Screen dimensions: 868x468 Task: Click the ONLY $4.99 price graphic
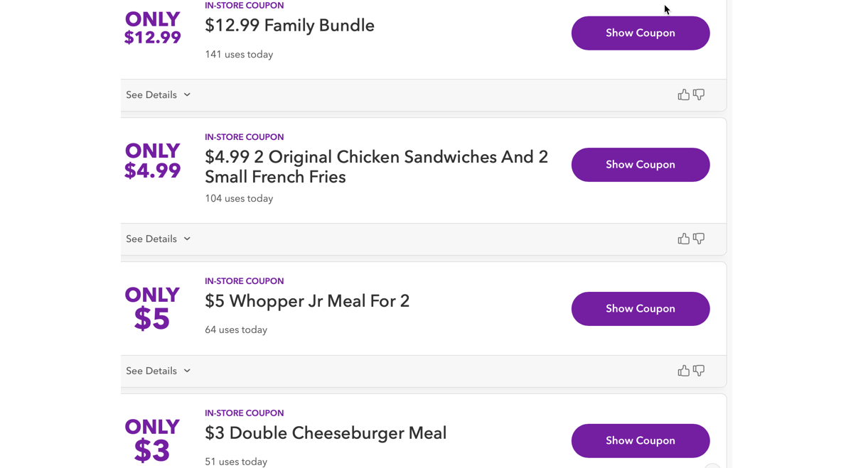click(152, 161)
